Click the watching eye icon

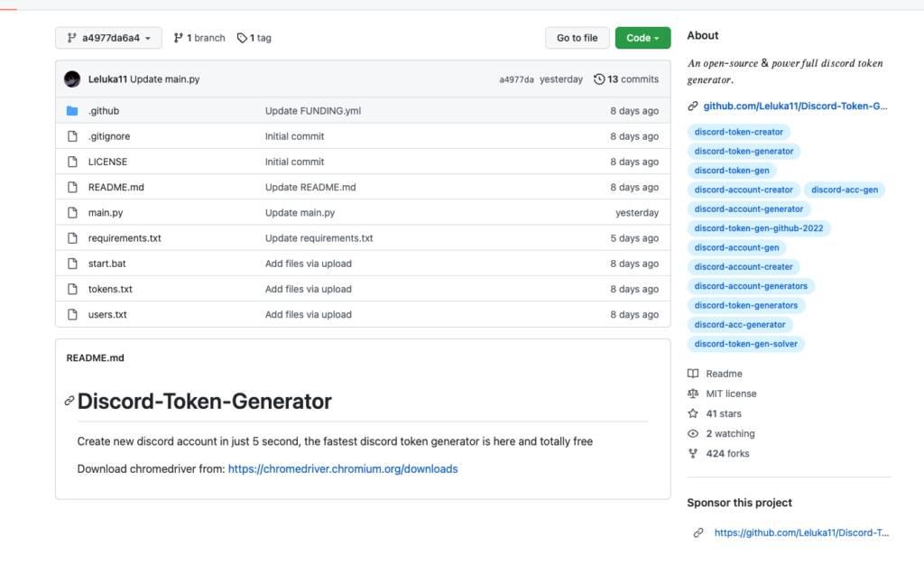pyautogui.click(x=693, y=433)
